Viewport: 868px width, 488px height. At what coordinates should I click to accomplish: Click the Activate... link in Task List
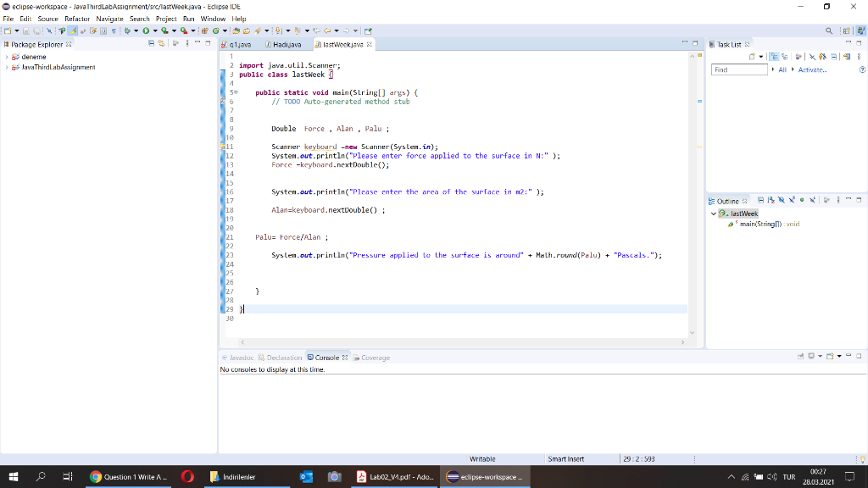(x=812, y=69)
